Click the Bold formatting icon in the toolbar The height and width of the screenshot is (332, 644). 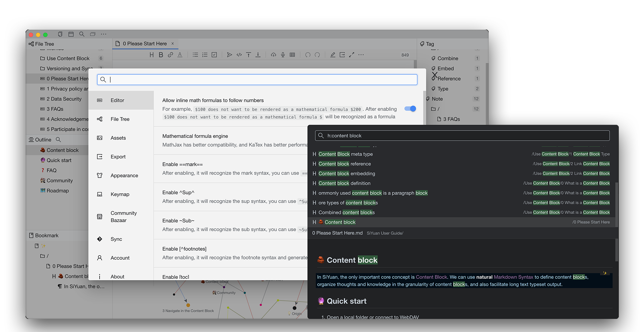point(161,55)
